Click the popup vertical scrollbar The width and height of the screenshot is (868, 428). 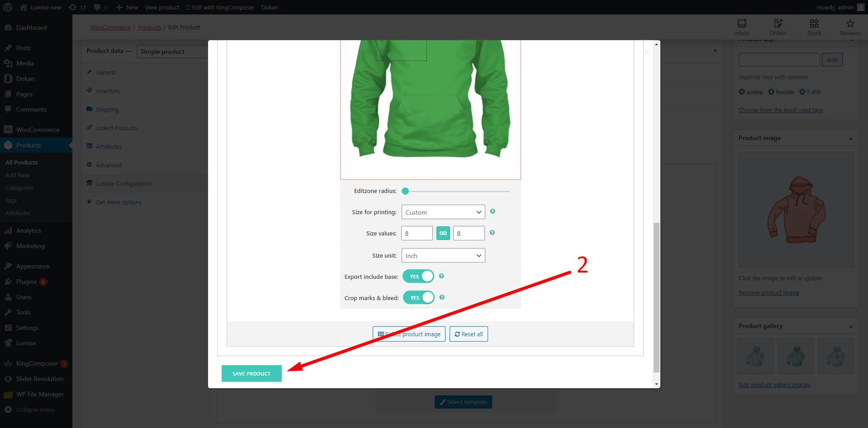pyautogui.click(x=656, y=297)
